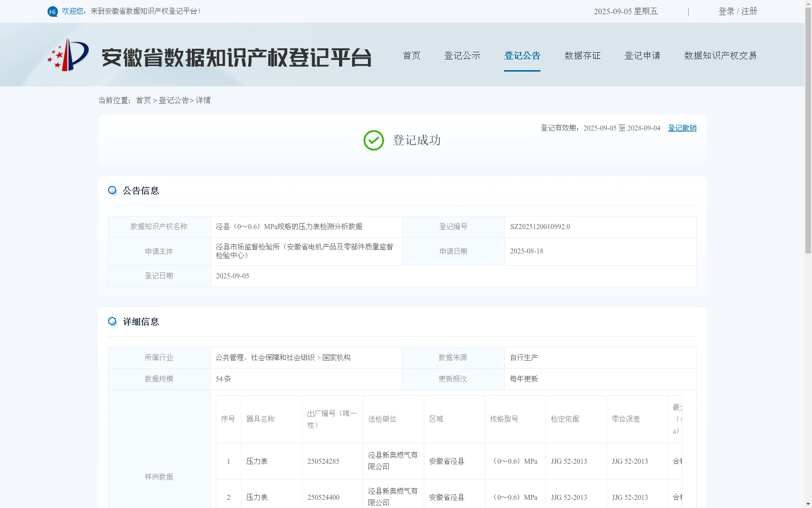The image size is (812, 508).
Task: Click 泾县新奥燃气有限公司 in row 1
Action: point(393,461)
